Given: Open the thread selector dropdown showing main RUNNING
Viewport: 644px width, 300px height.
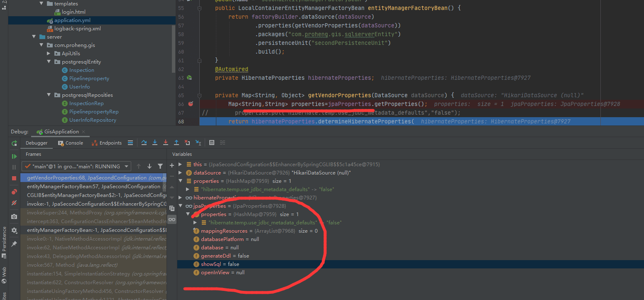Looking at the screenshot, I should pos(76,166).
